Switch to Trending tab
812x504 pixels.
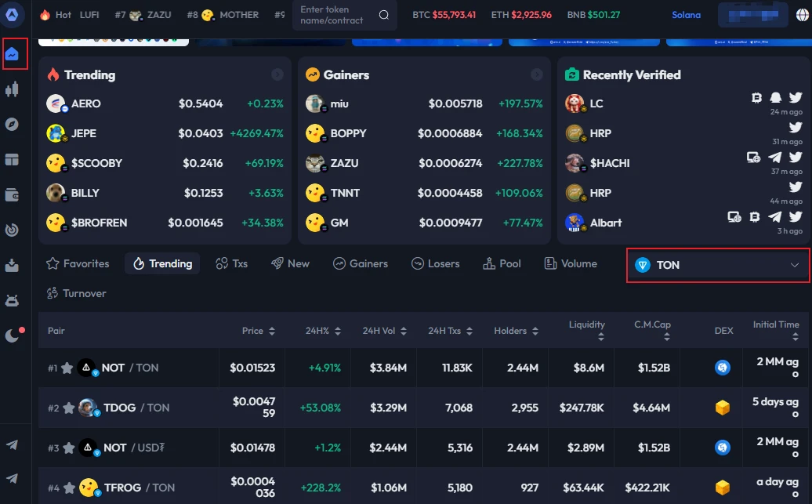[x=162, y=263]
